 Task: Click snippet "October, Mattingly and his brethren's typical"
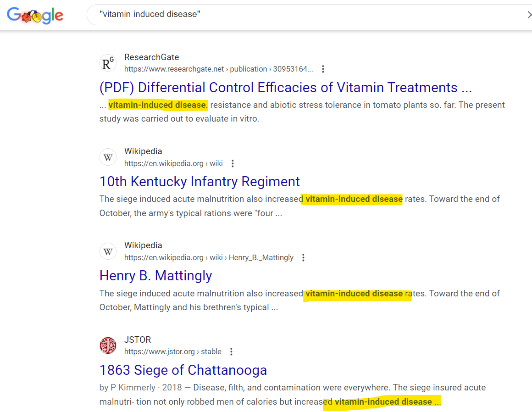point(184,307)
